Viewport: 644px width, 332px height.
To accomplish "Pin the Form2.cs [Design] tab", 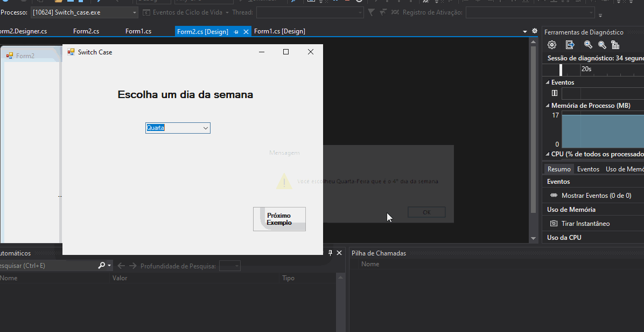I will 236,32.
